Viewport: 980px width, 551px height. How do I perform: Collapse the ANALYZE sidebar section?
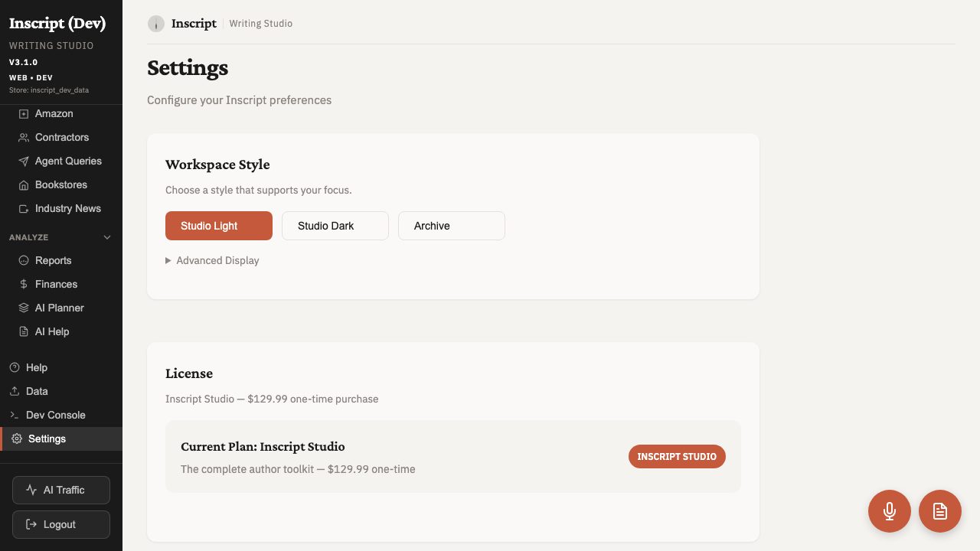pyautogui.click(x=106, y=237)
